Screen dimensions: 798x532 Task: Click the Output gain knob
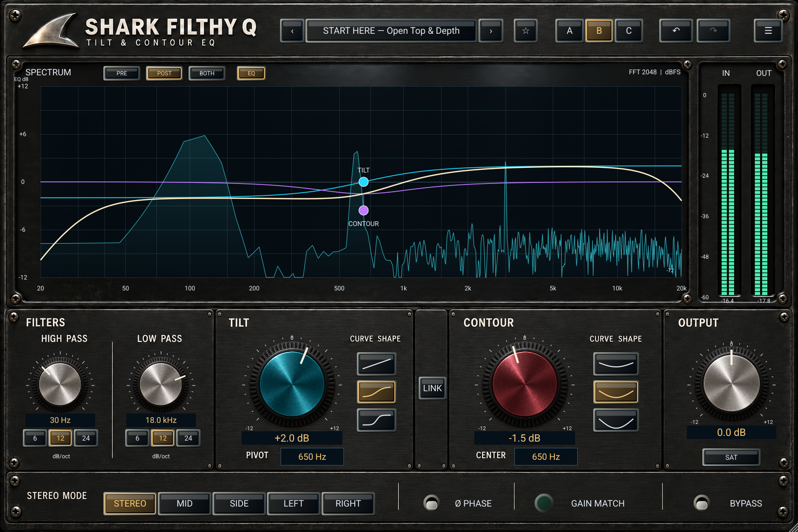[731, 384]
